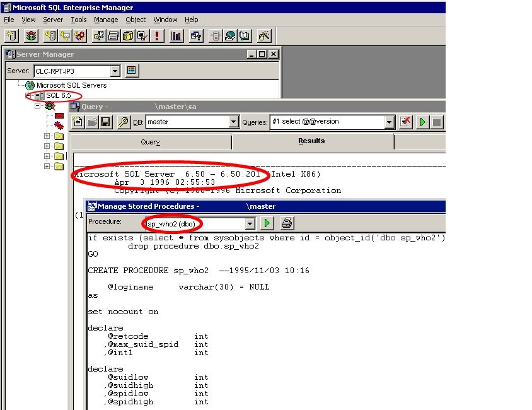This screenshot has width=532, height=410.
Task: Maximize the Server Manager window
Action: (x=262, y=54)
